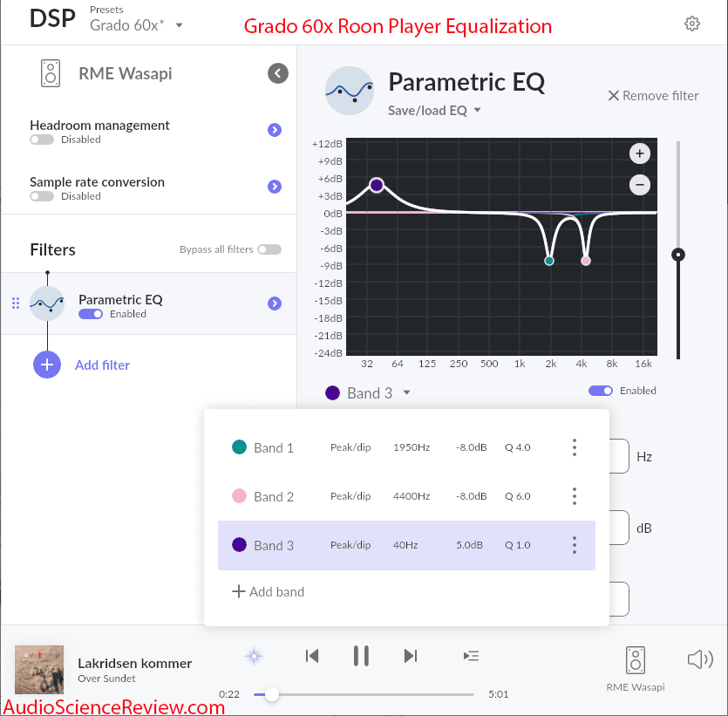Click Band 1 Q 4.0 value
This screenshot has width=728, height=716.
(x=518, y=447)
